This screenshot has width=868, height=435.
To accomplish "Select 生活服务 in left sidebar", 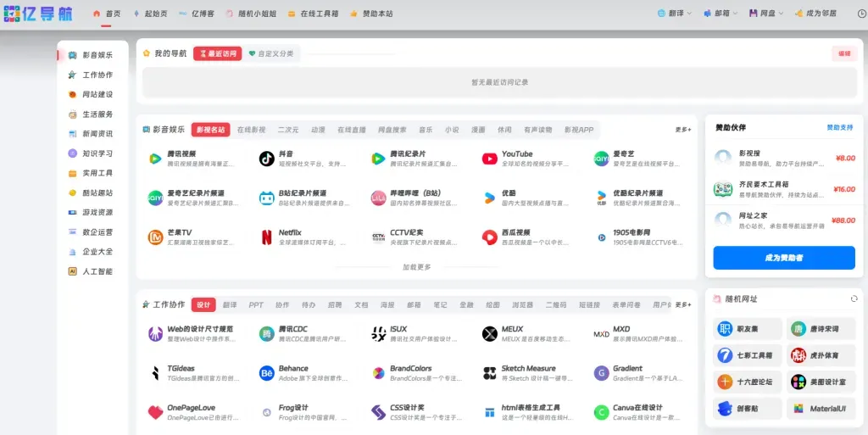I will point(91,114).
